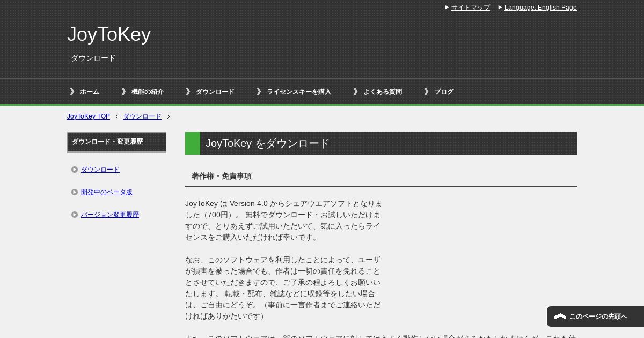644x338 pixels.
Task: Click the chevron icon beside ライセンスキーを購入
Action: coord(259,92)
